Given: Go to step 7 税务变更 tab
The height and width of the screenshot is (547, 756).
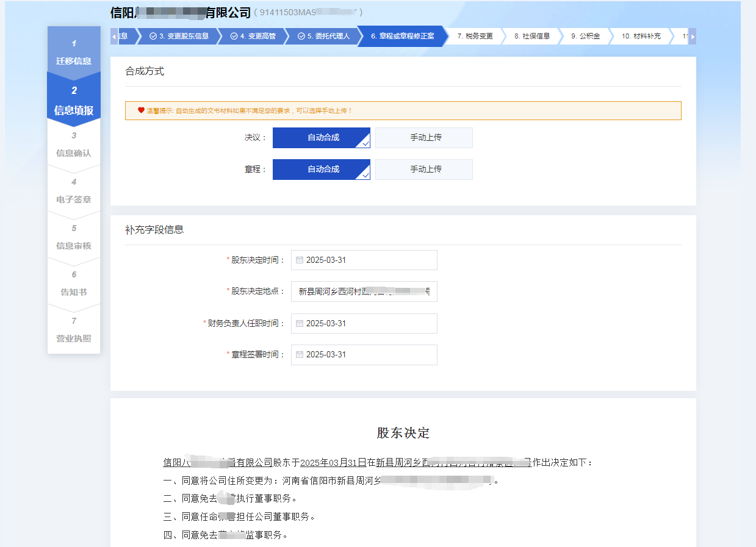Looking at the screenshot, I should tap(475, 36).
